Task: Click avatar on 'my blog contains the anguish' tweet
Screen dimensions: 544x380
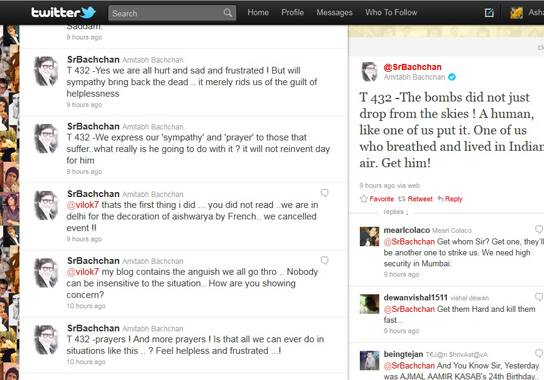Action: click(45, 273)
